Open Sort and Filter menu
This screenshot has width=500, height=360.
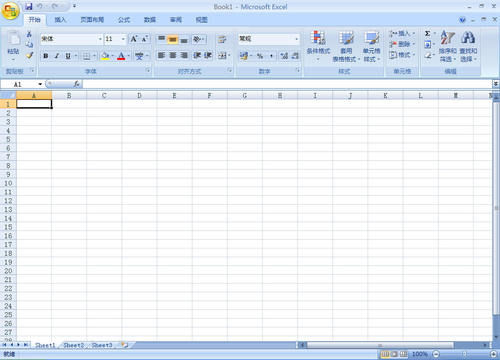click(x=447, y=46)
